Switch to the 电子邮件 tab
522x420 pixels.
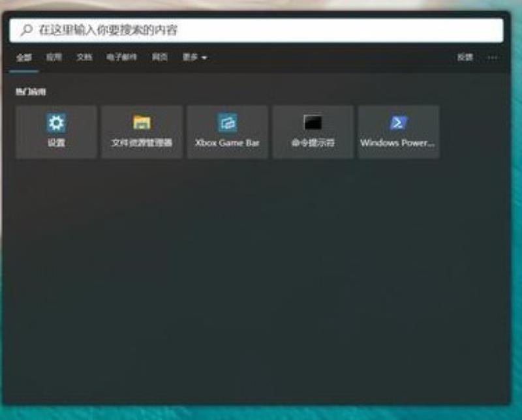[x=121, y=57]
